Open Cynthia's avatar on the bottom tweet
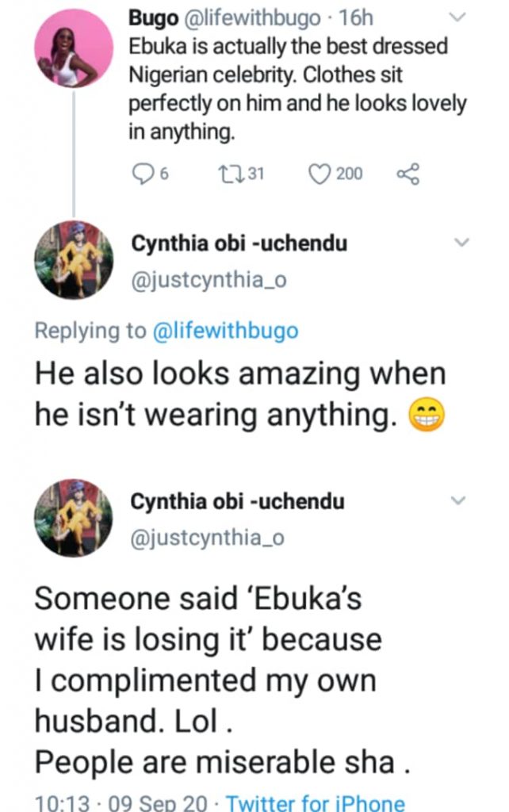 point(74,517)
